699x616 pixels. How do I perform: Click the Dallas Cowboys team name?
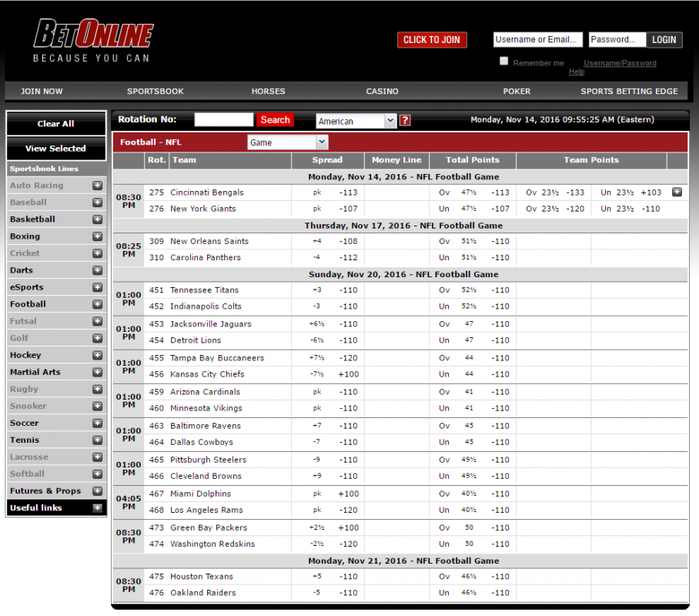202,442
